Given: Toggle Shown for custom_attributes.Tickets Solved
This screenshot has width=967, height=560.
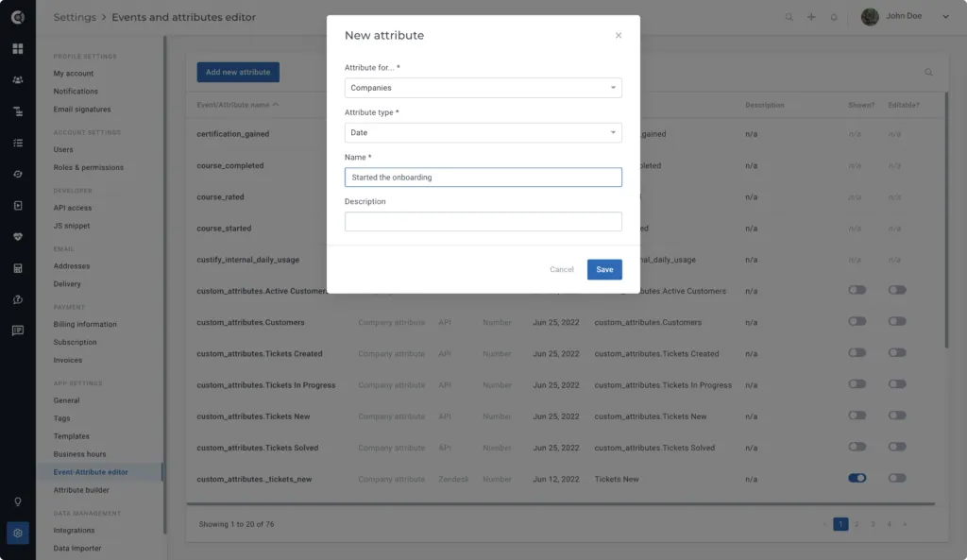Looking at the screenshot, I should [857, 447].
